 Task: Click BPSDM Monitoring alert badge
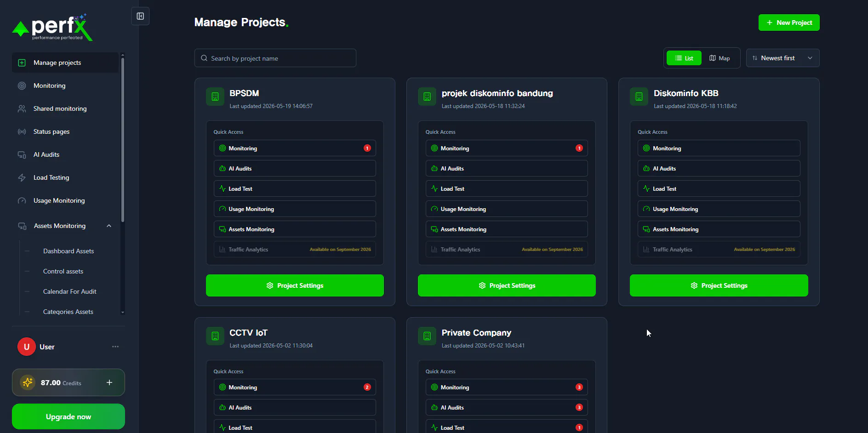[x=367, y=148]
